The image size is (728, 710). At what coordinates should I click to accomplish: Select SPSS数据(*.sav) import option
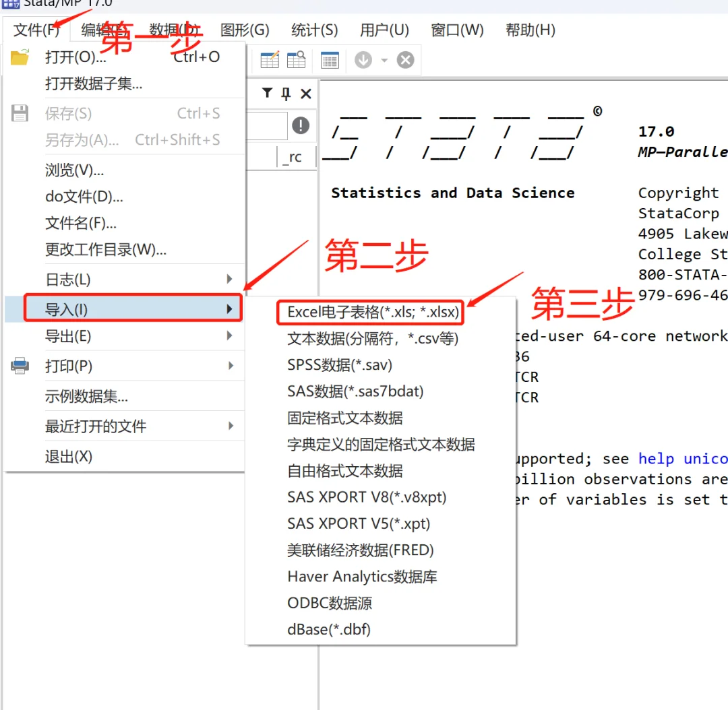[x=339, y=364]
